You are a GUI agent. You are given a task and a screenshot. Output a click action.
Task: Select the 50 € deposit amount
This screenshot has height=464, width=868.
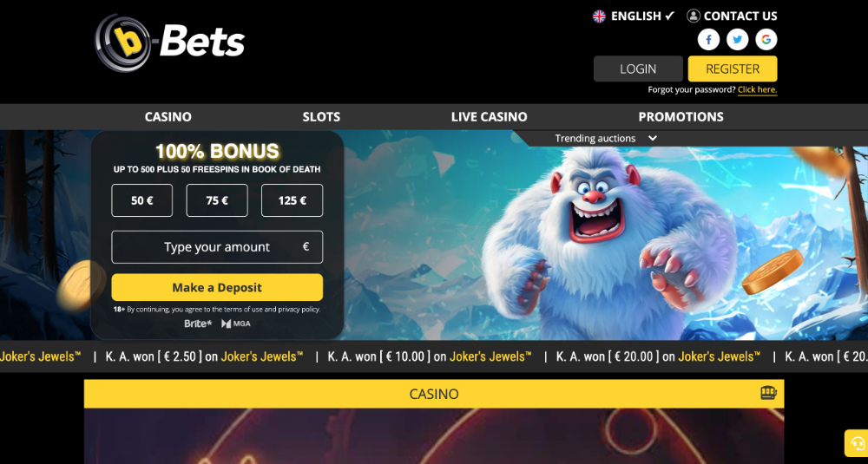(141, 200)
